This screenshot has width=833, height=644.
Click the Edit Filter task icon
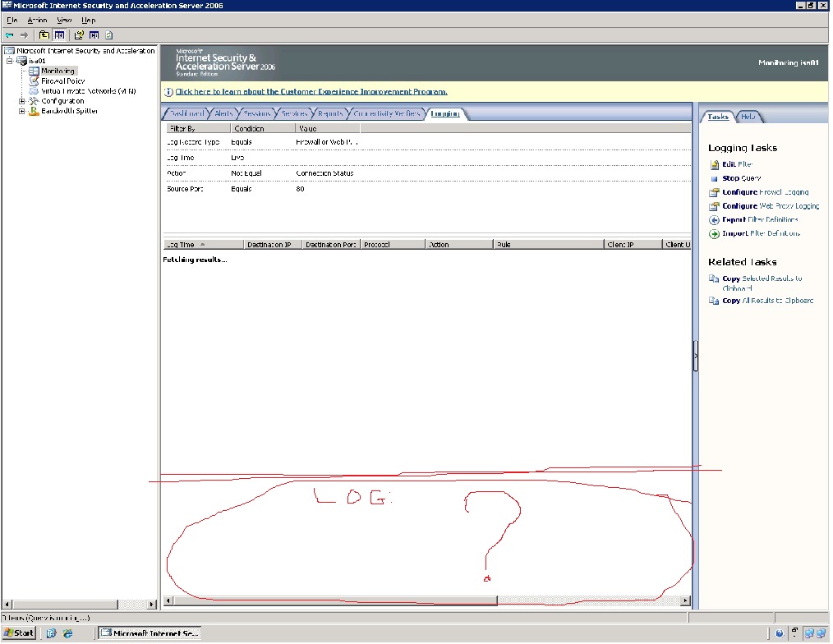click(x=715, y=165)
